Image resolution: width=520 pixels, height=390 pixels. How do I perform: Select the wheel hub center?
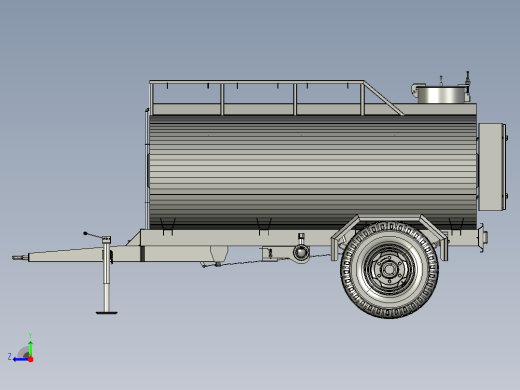tap(388, 269)
